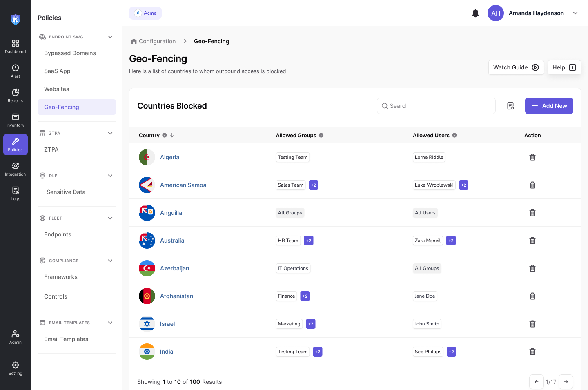Open the notifications bell
Image resolution: width=588 pixels, height=390 pixels.
(475, 13)
